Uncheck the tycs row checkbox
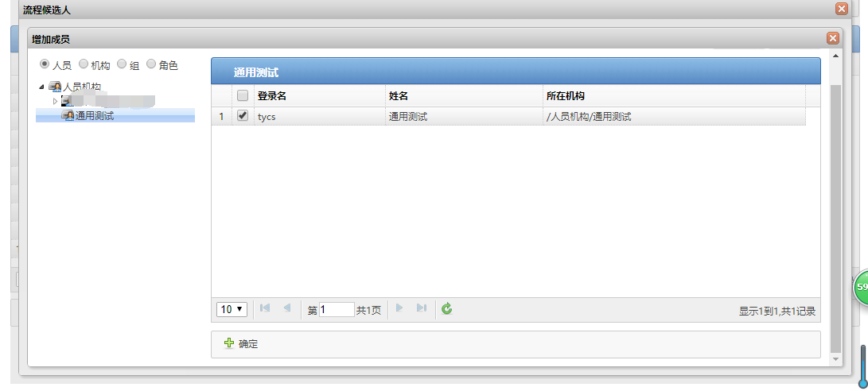868x391 pixels. tap(243, 116)
